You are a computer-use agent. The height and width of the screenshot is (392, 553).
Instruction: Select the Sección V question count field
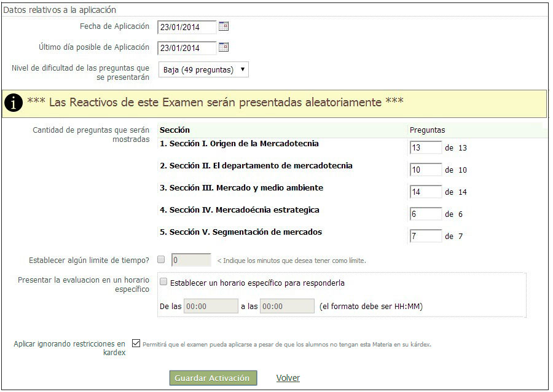tap(425, 236)
